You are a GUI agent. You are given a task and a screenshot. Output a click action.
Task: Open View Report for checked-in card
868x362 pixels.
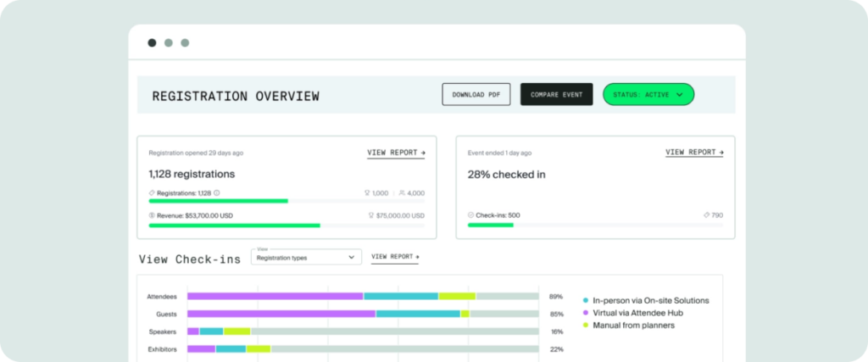tap(694, 153)
